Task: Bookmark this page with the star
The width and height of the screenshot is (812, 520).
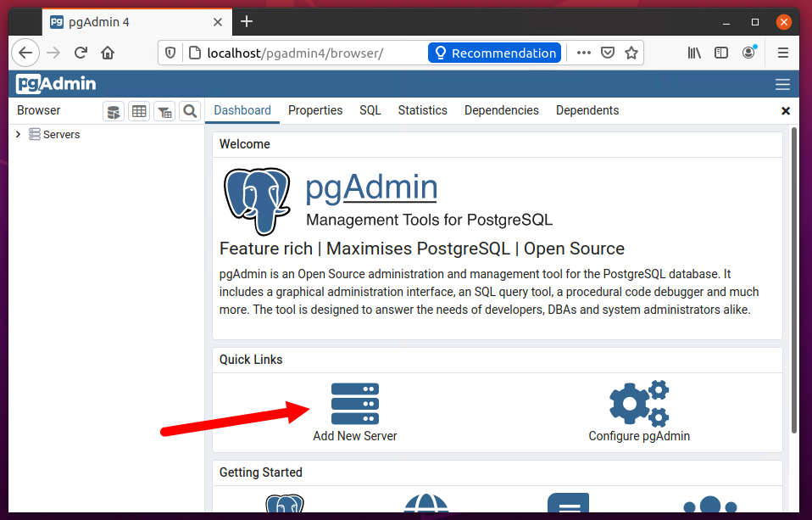Action: [631, 53]
